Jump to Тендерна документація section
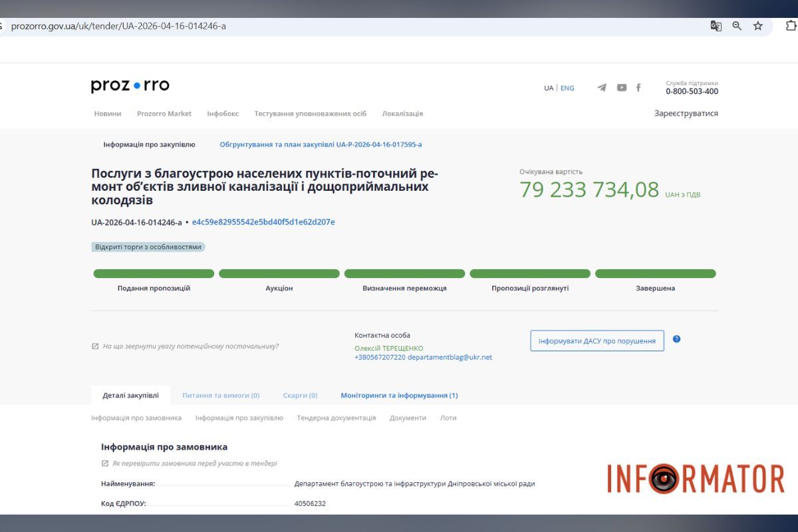The width and height of the screenshot is (798, 532). [x=336, y=418]
